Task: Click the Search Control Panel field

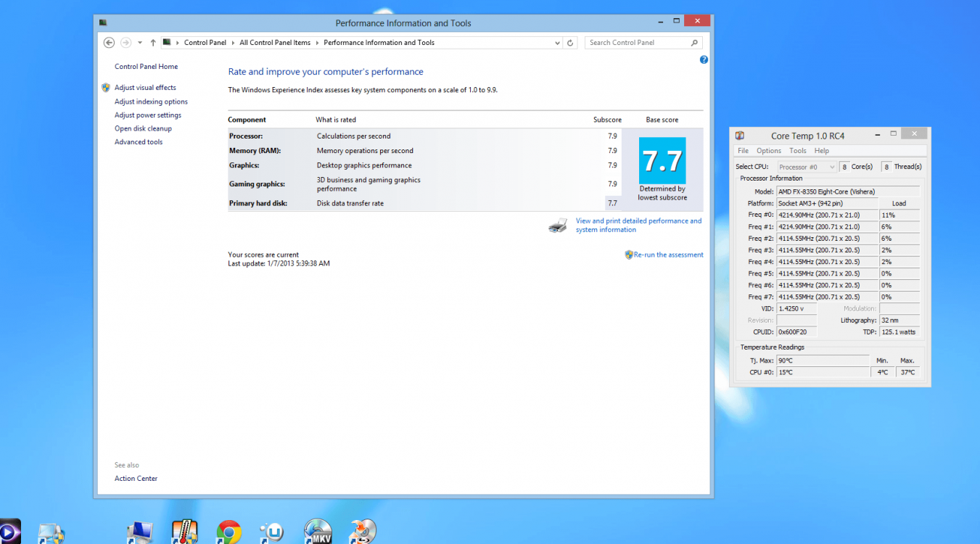Action: click(637, 43)
